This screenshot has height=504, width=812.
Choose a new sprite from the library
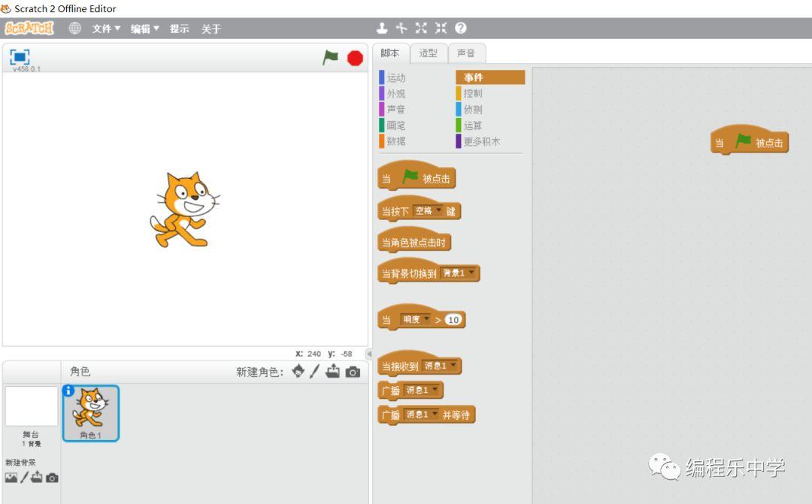pos(298,371)
